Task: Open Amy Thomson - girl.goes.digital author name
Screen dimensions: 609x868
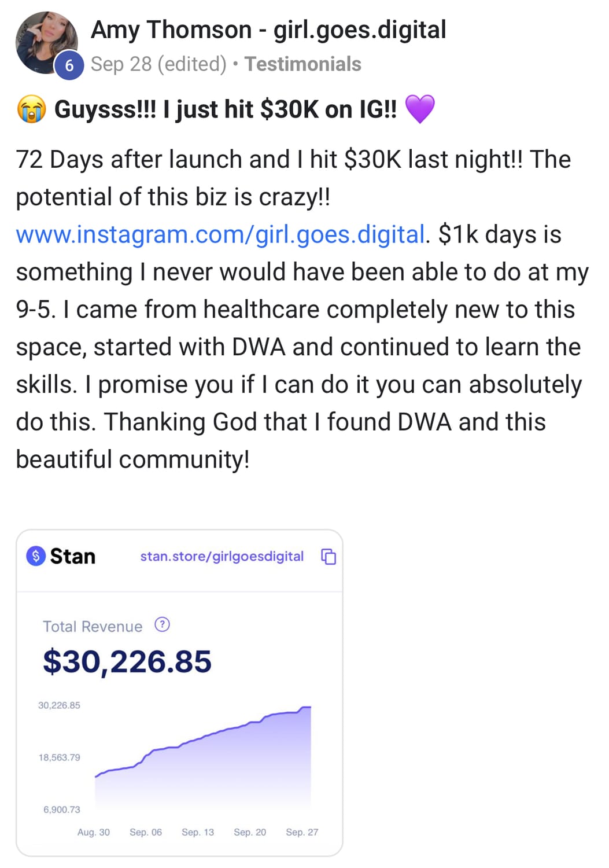Action: tap(268, 30)
